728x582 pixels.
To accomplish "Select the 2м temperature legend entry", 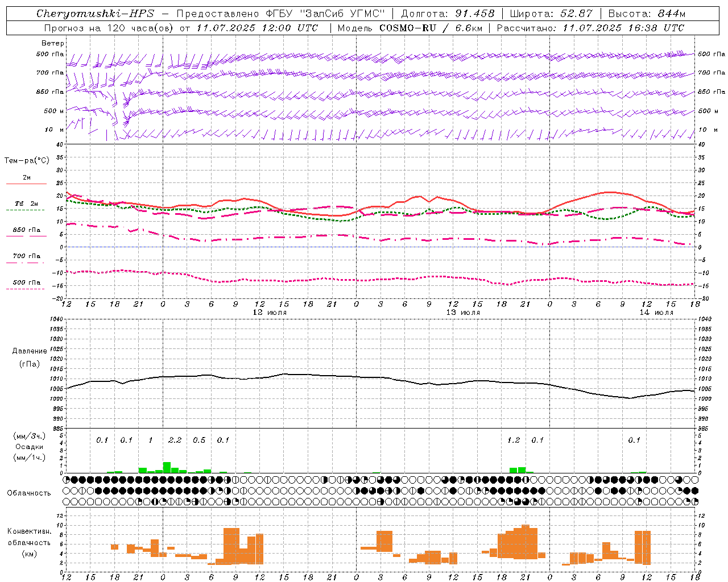I will pos(27,177).
